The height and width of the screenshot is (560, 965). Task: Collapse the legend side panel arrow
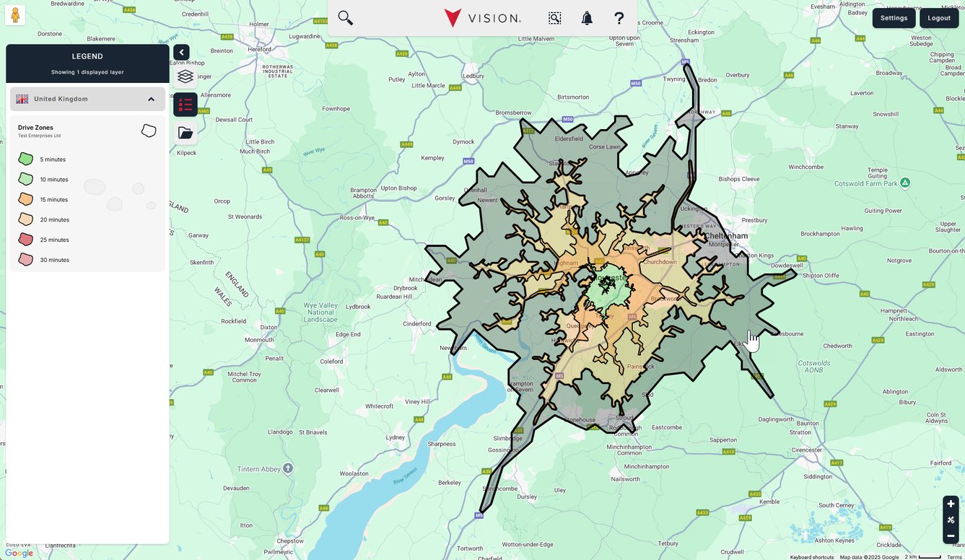(x=181, y=52)
